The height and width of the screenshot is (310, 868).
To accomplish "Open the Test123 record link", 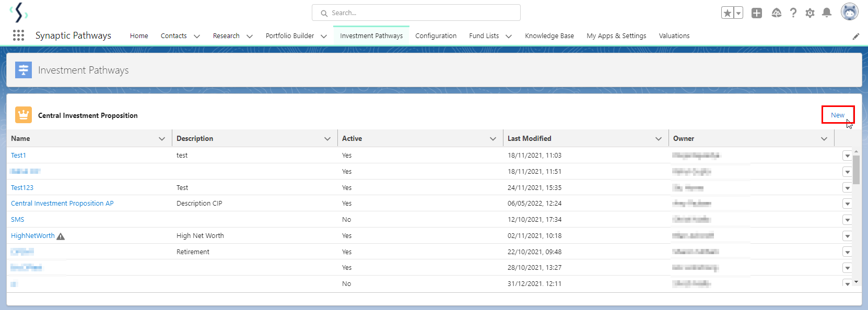I will [22, 188].
